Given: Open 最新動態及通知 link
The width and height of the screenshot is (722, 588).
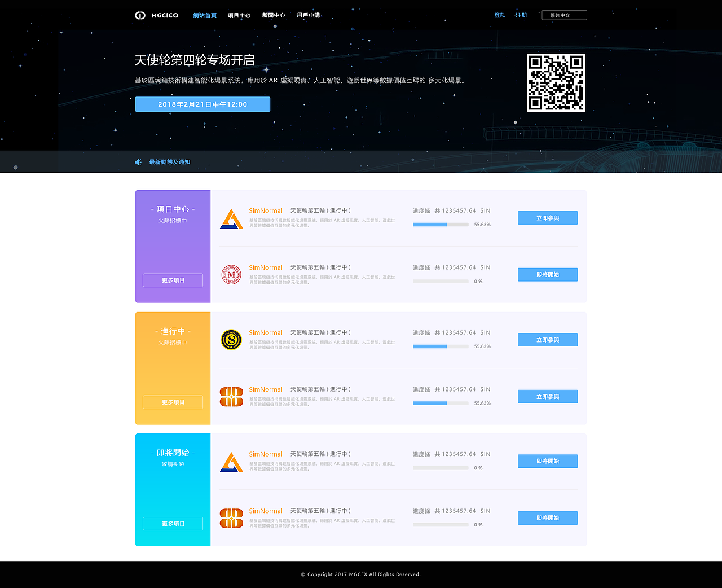Looking at the screenshot, I should (x=170, y=162).
